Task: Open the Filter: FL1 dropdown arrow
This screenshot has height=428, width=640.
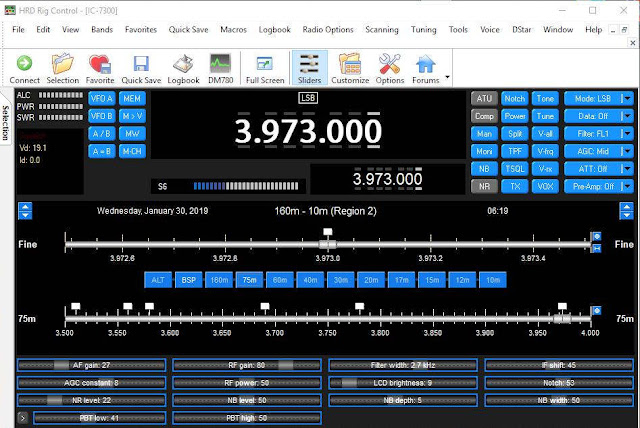Action: point(627,134)
